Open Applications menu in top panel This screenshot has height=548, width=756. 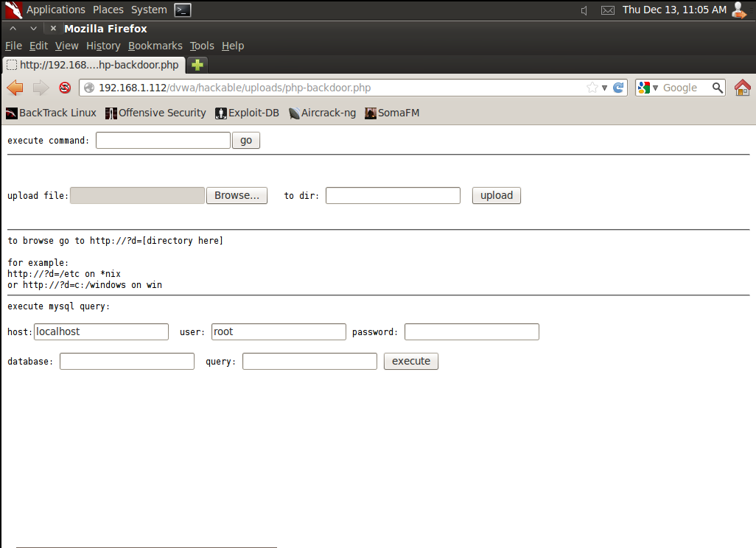(56, 10)
